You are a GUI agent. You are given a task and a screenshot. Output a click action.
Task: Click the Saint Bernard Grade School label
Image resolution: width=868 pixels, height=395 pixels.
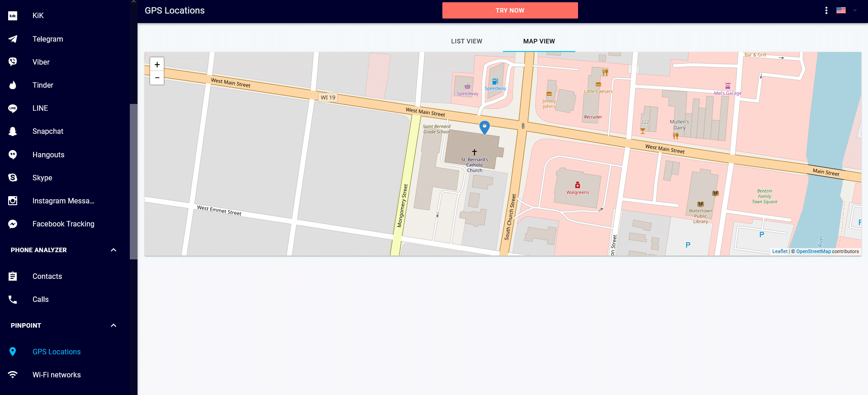pos(436,129)
